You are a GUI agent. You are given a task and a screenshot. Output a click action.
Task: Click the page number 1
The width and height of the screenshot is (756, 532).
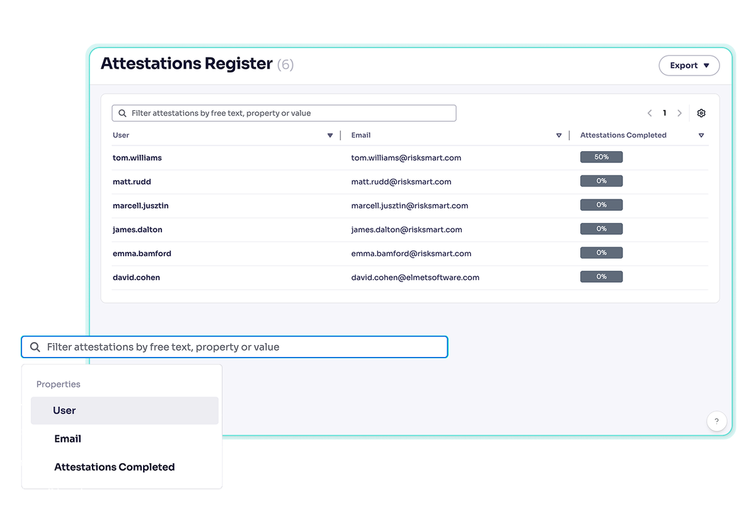click(665, 113)
